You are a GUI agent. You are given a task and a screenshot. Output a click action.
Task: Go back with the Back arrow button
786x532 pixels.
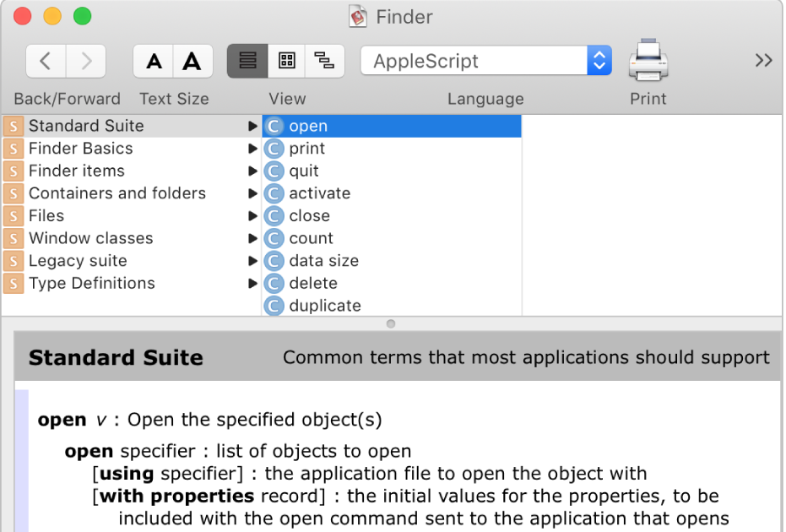coord(46,61)
